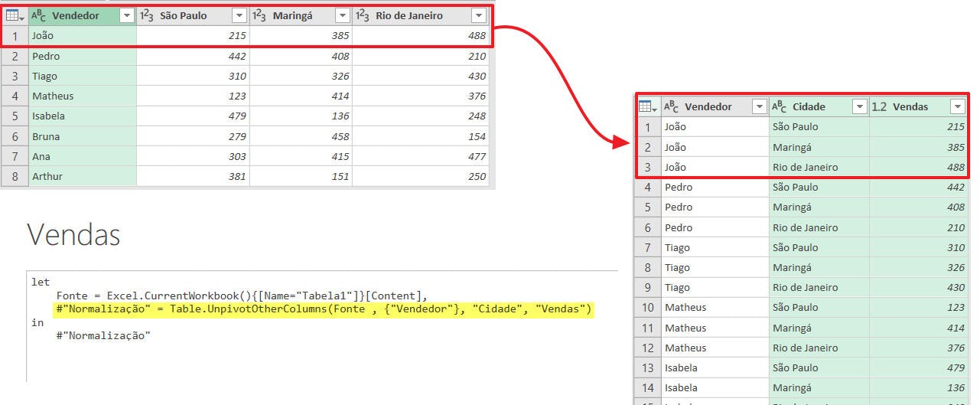Click the final #"Normalização" output line
The height and width of the screenshot is (405, 980).
pos(103,336)
